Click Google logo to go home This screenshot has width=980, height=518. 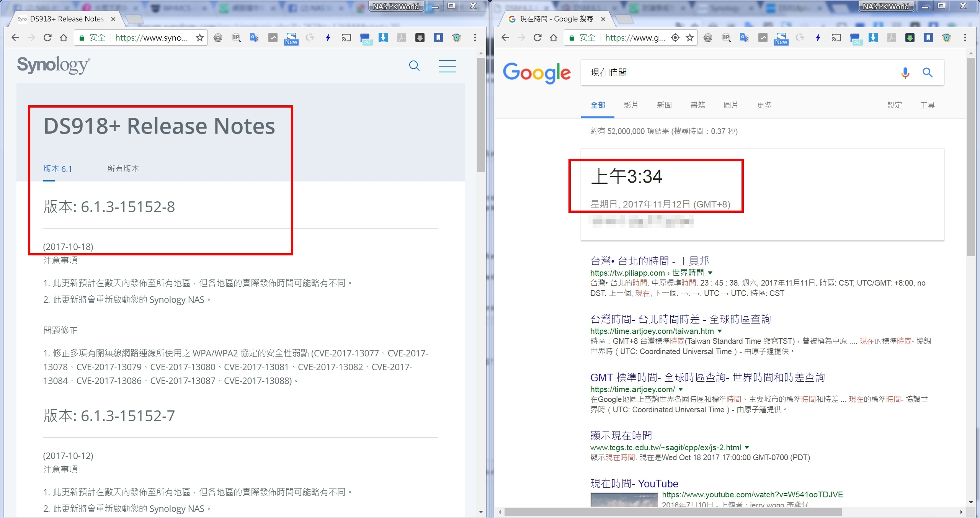coord(537,73)
